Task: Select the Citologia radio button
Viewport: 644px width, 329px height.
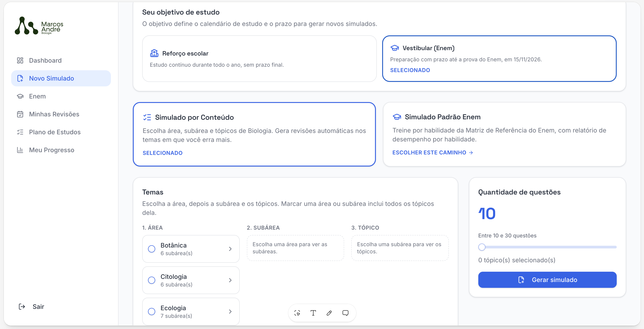Action: coord(152,280)
